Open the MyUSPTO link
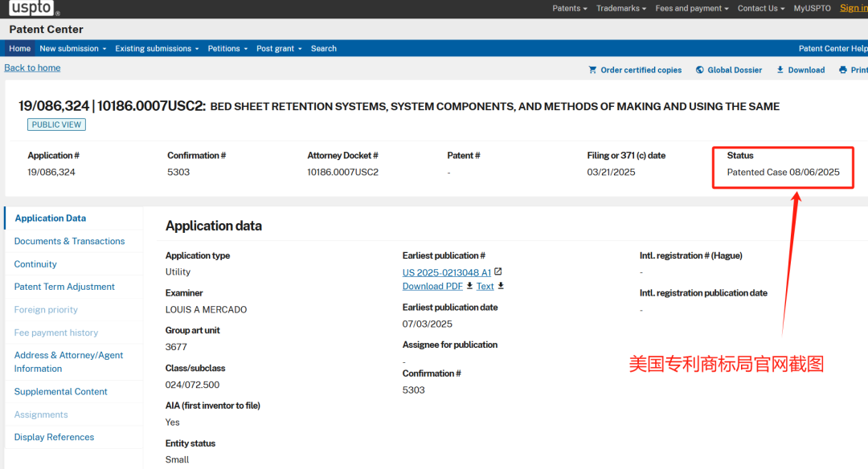The image size is (868, 469). [x=812, y=8]
